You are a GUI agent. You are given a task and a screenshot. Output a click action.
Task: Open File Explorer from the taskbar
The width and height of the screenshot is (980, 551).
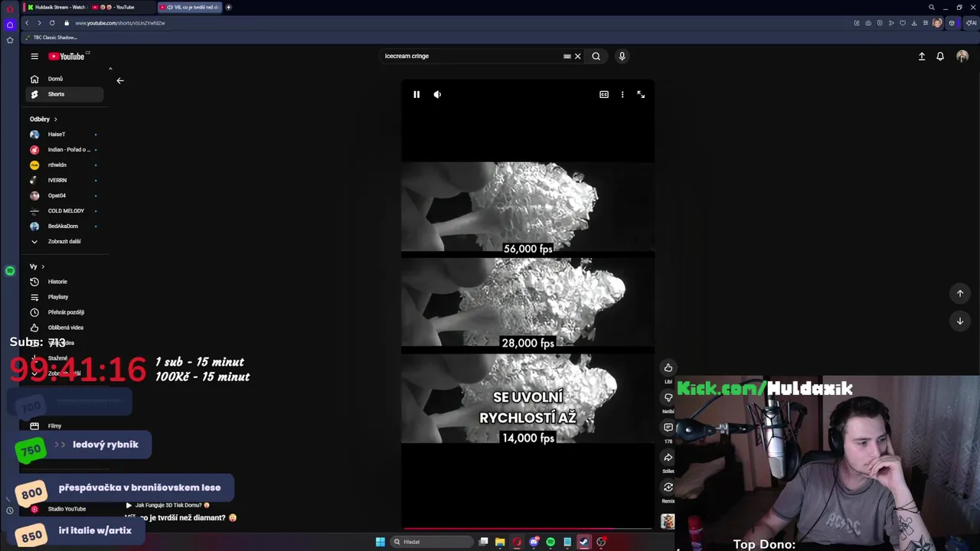pos(500,542)
